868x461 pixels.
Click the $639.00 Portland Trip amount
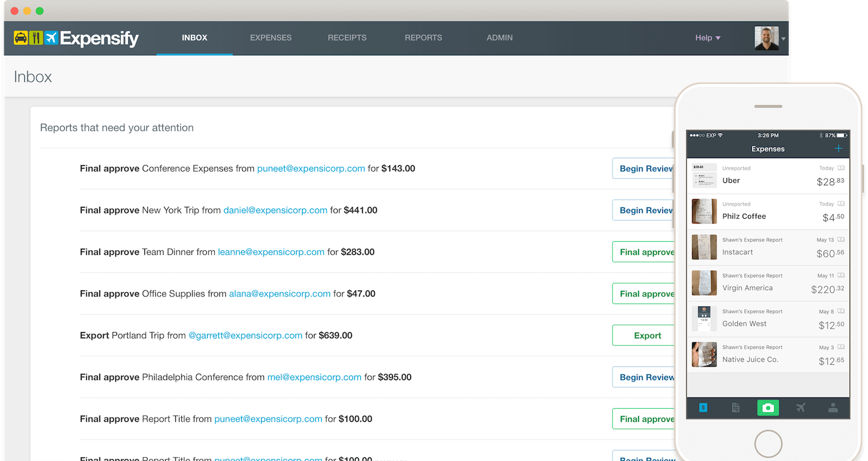[x=335, y=336]
